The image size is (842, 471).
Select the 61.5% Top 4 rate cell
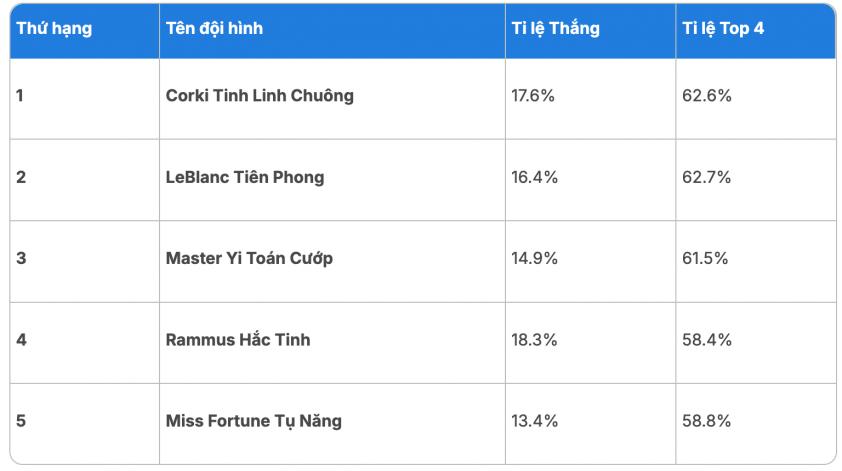pyautogui.click(x=705, y=258)
